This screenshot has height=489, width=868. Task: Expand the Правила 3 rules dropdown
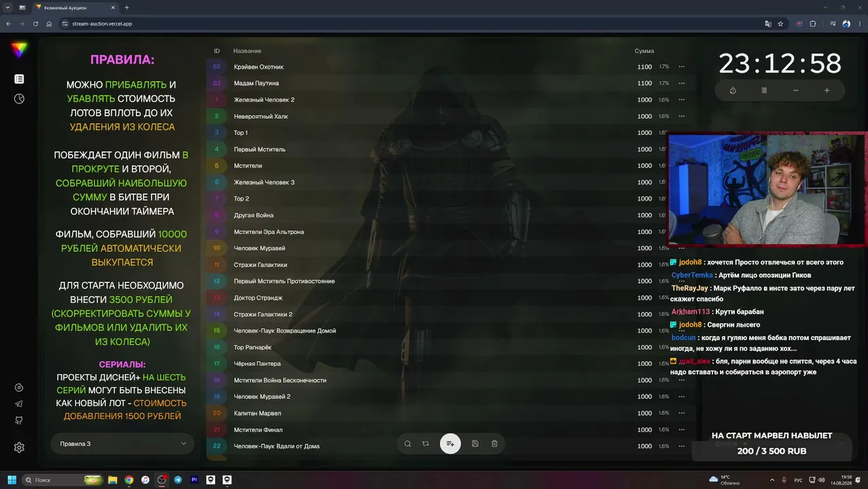[122, 443]
